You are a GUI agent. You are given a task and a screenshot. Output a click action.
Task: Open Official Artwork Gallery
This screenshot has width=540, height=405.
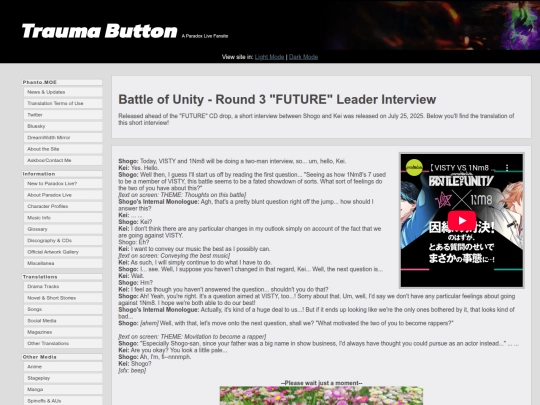point(63,252)
